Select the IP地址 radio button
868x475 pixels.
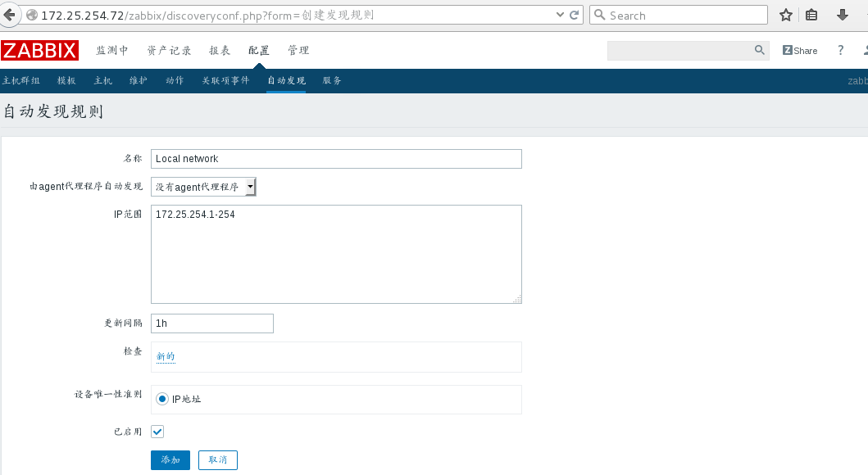(162, 399)
